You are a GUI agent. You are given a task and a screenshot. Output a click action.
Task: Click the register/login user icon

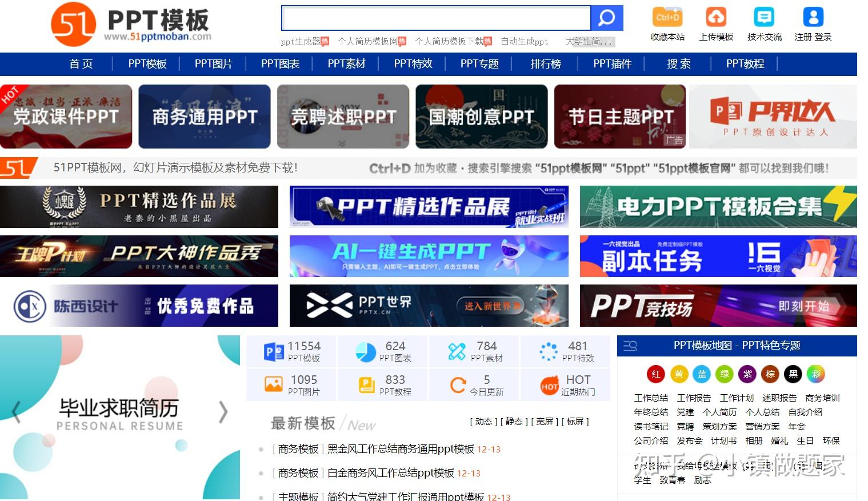click(x=813, y=17)
